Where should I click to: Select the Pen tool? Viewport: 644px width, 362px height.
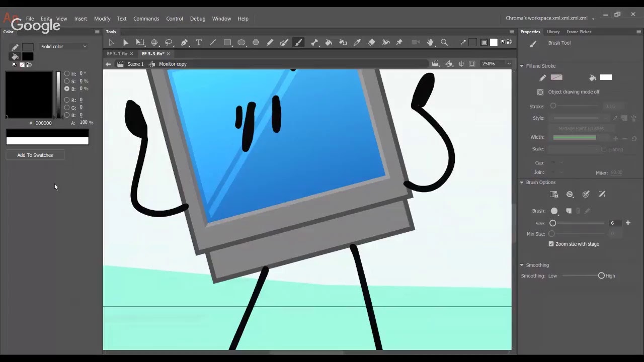pyautogui.click(x=184, y=43)
